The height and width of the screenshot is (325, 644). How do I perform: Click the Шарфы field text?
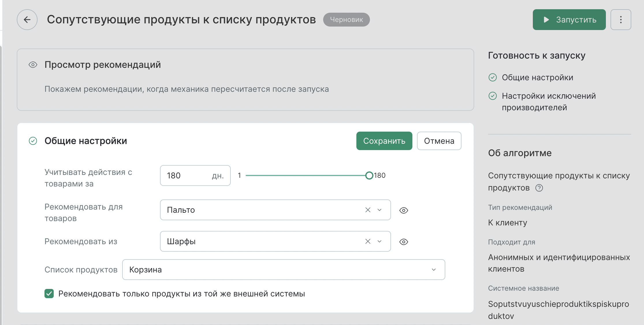coord(181,241)
